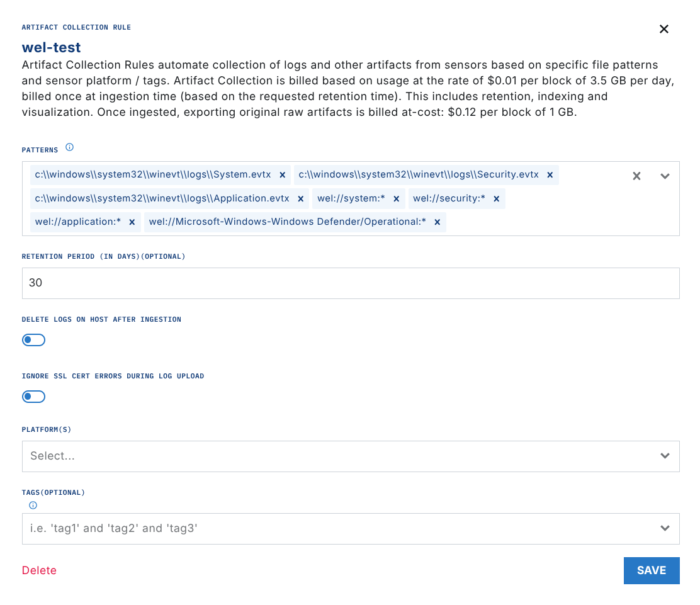700x605 pixels.
Task: Remove the wel://system:* pattern chip
Action: pos(396,198)
